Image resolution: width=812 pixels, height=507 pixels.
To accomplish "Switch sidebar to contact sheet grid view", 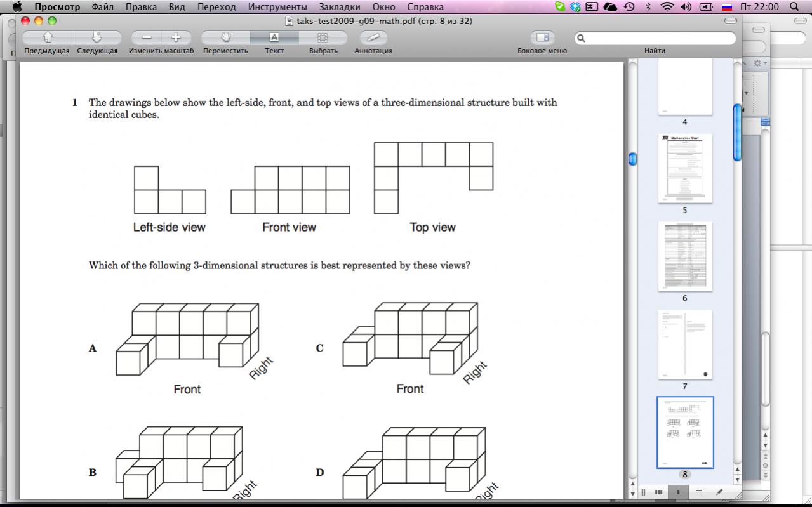I will (659, 492).
